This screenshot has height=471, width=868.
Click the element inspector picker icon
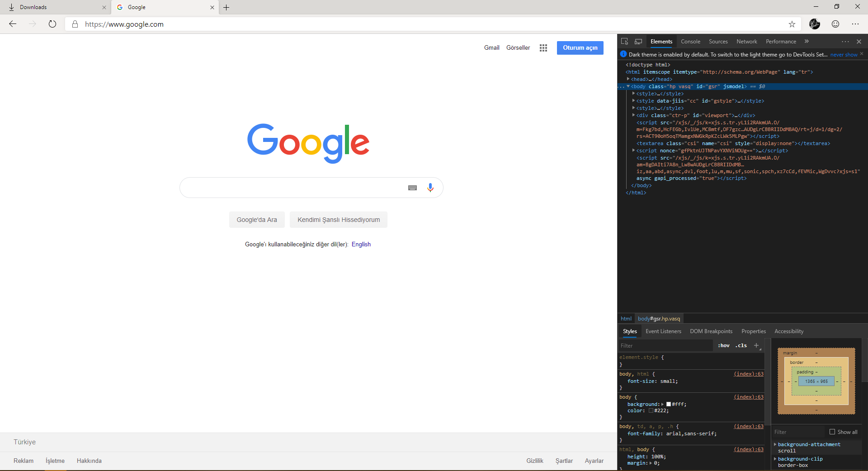point(624,42)
